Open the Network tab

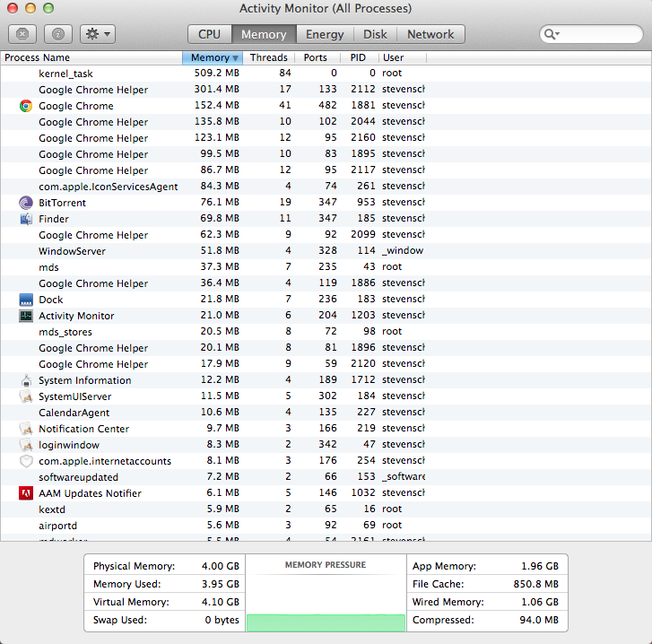pos(430,34)
